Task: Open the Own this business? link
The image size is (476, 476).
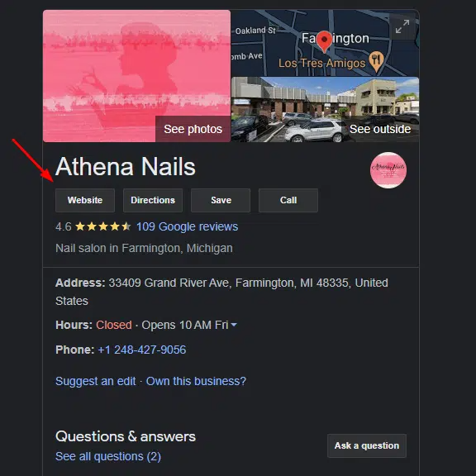Action: click(196, 381)
